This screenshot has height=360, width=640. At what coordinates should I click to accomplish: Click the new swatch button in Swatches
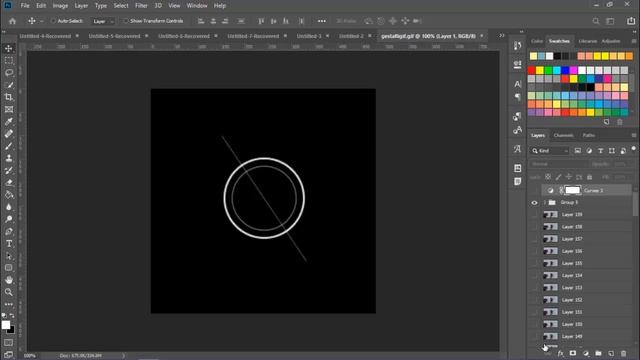click(x=607, y=122)
